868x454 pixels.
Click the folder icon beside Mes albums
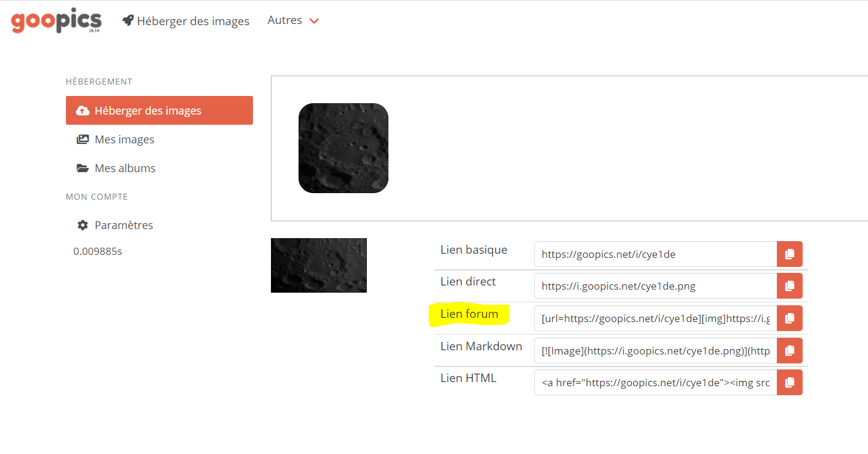pyautogui.click(x=83, y=169)
